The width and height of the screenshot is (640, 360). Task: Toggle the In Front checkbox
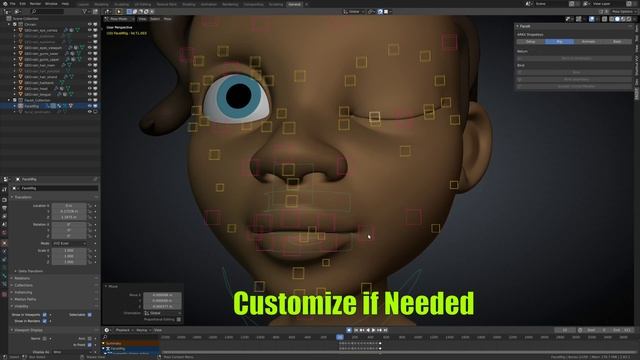pyautogui.click(x=89, y=345)
